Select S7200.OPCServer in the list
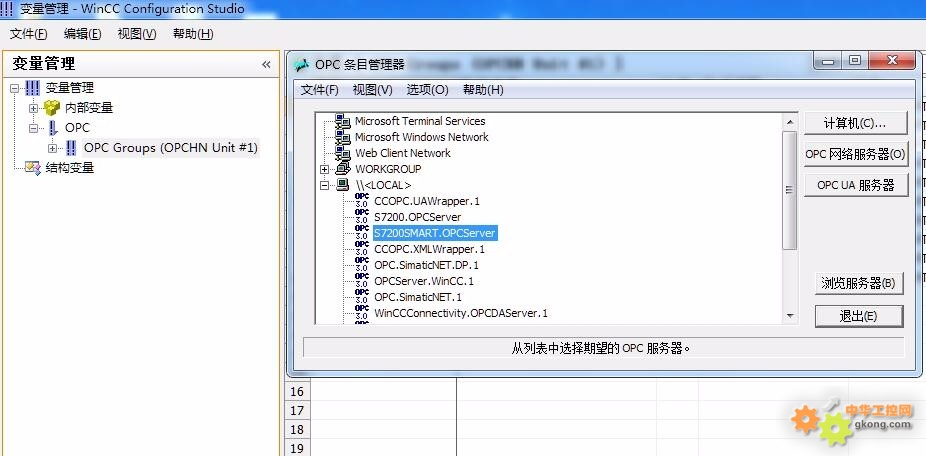The height and width of the screenshot is (456, 926). (418, 217)
